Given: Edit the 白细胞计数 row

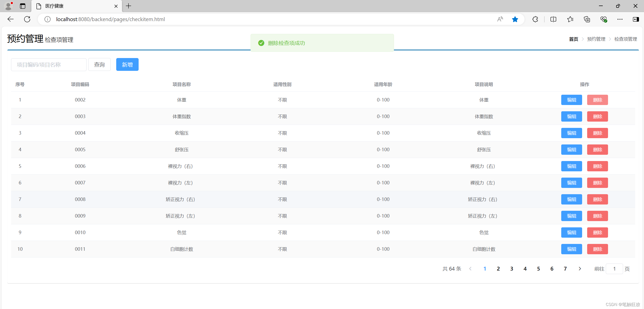Looking at the screenshot, I should [x=572, y=249].
